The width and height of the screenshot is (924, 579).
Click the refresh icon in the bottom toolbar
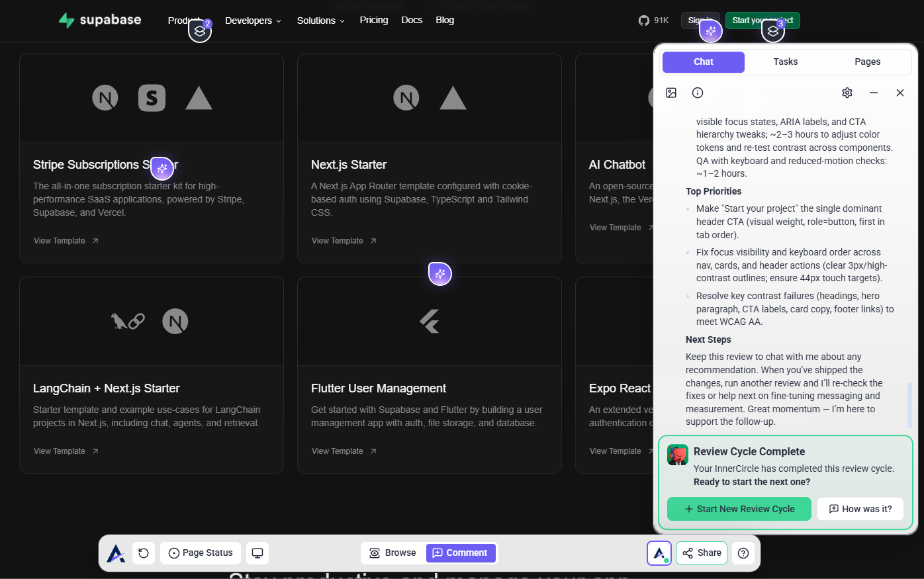coord(144,553)
